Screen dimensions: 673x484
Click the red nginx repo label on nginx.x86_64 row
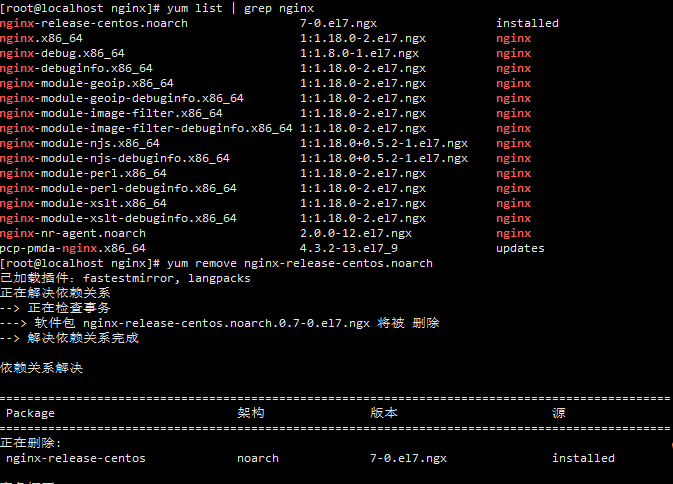click(514, 38)
